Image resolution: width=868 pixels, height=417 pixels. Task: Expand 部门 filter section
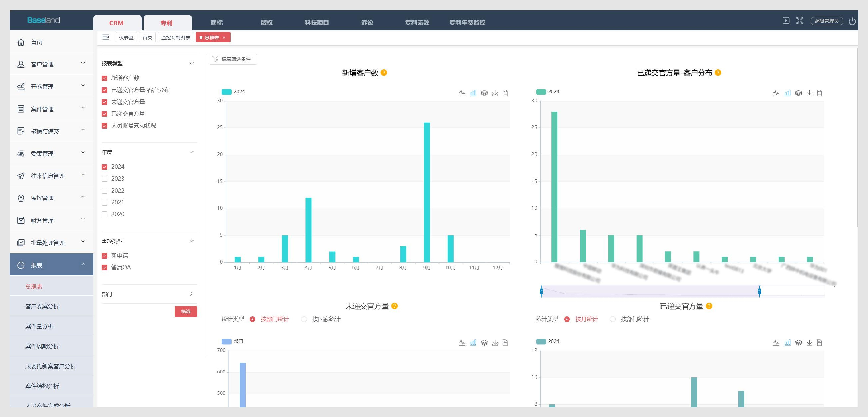191,294
